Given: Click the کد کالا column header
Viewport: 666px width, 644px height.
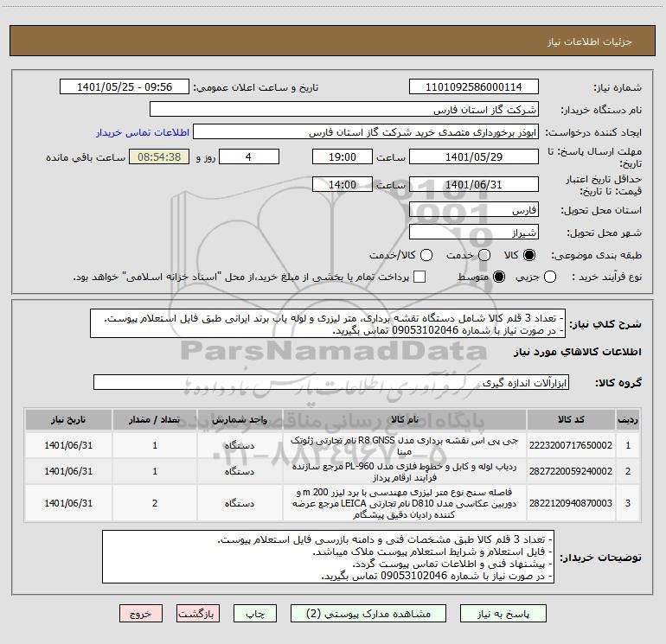Looking at the screenshot, I should tap(571, 419).
